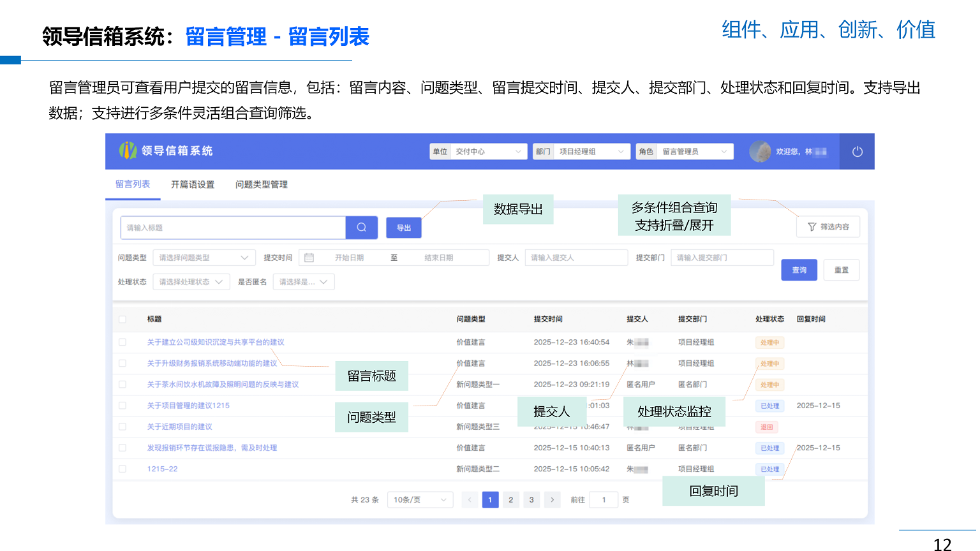
Task: Check the checkbox for 关于项目管理的建议1215
Action: (x=123, y=406)
